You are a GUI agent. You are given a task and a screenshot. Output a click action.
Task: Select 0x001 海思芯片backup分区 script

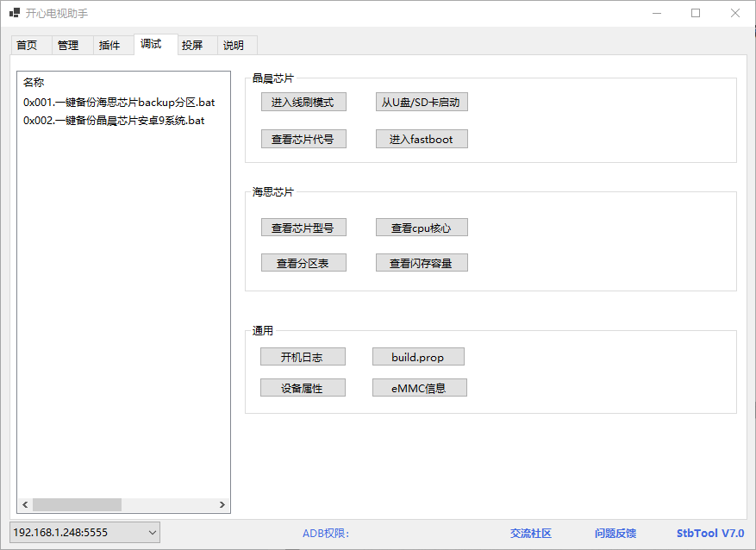[x=119, y=103]
